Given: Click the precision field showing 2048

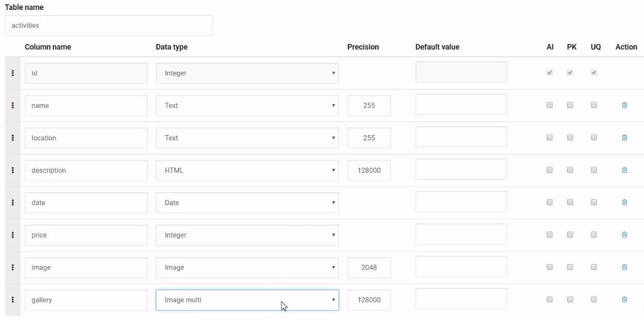Looking at the screenshot, I should click(x=369, y=268).
